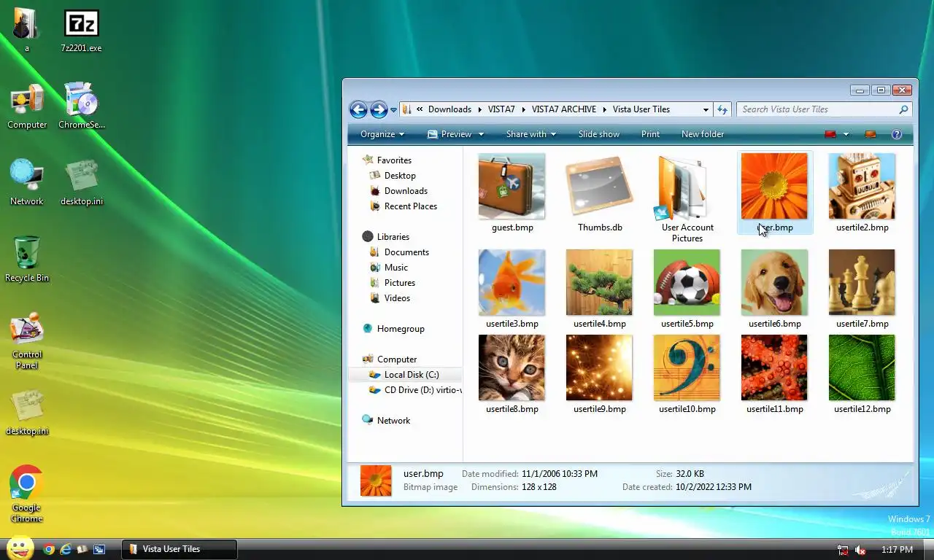This screenshot has height=560, width=934.
Task: Start the Slide show
Action: pos(599,134)
